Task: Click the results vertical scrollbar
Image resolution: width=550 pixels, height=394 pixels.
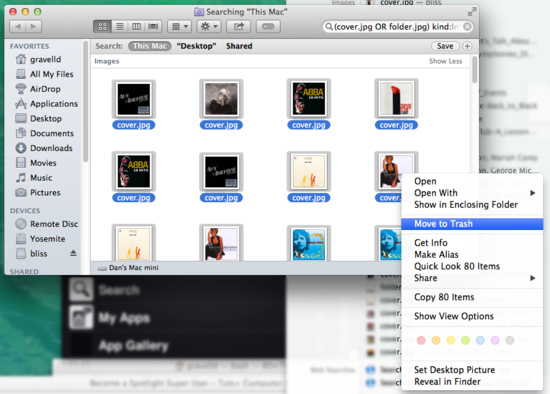Action: tap(475, 70)
